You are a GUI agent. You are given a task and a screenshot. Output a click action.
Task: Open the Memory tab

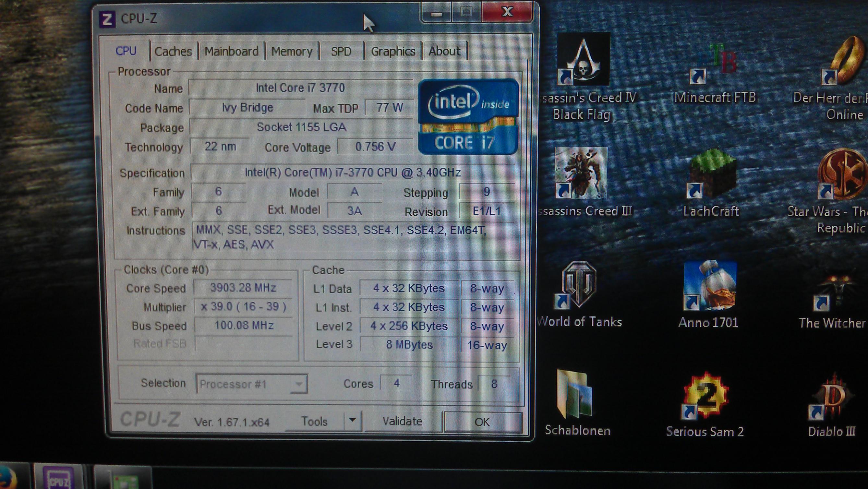click(292, 52)
